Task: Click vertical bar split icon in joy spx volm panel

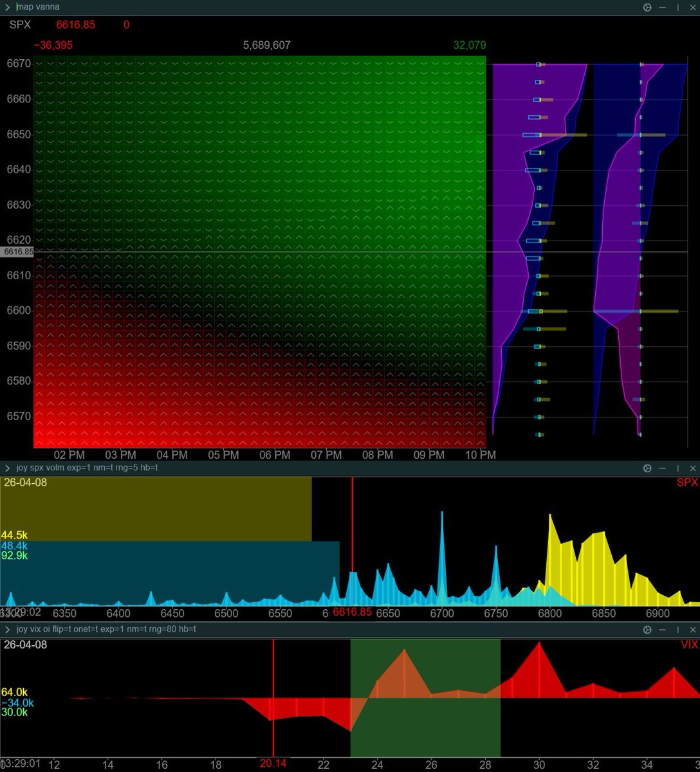Action: coord(677,468)
